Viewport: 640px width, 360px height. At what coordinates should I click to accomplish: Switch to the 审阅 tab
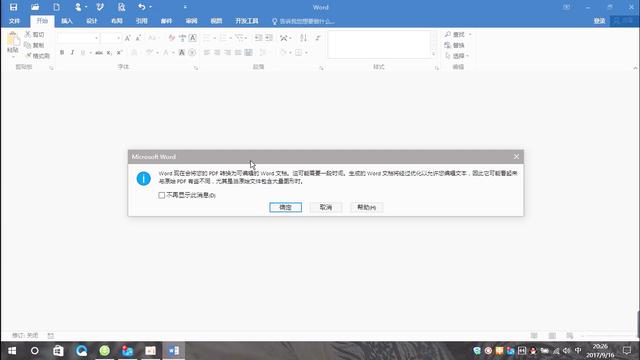[191, 21]
